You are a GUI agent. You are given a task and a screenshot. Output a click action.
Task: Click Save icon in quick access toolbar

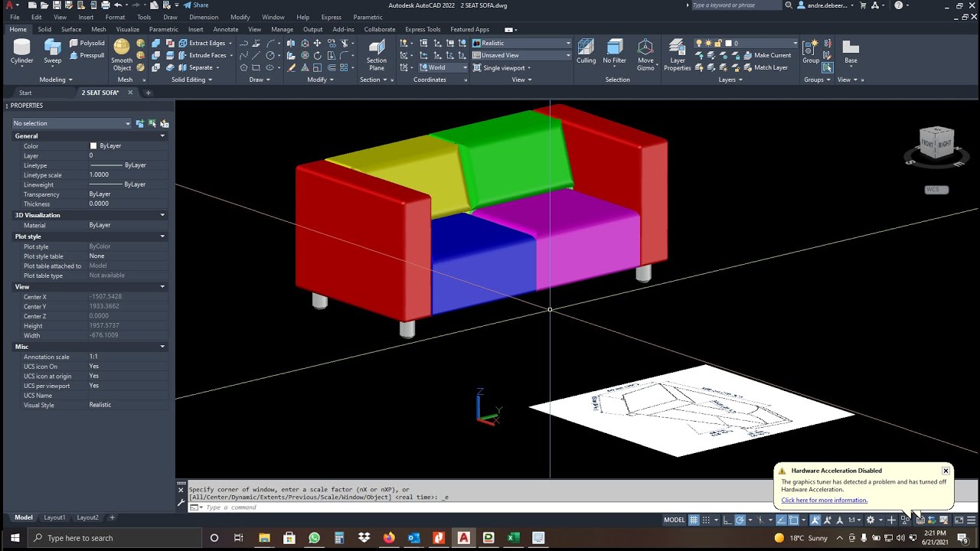pyautogui.click(x=57, y=5)
